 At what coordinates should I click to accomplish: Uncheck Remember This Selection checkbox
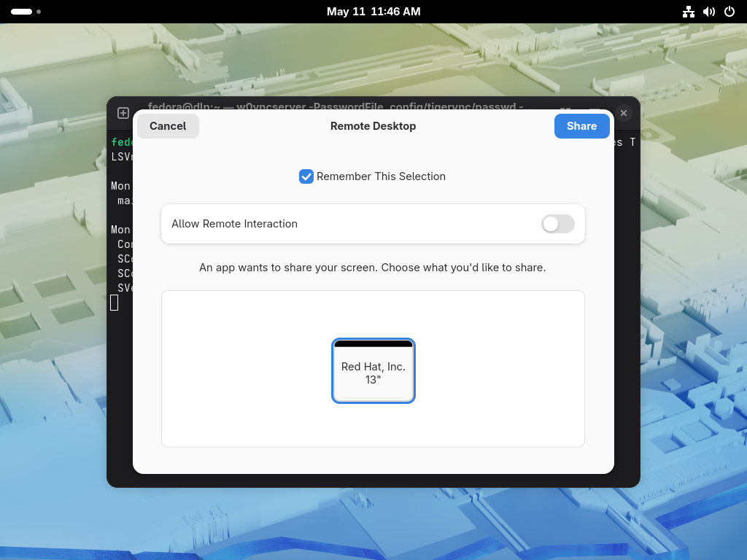[306, 176]
